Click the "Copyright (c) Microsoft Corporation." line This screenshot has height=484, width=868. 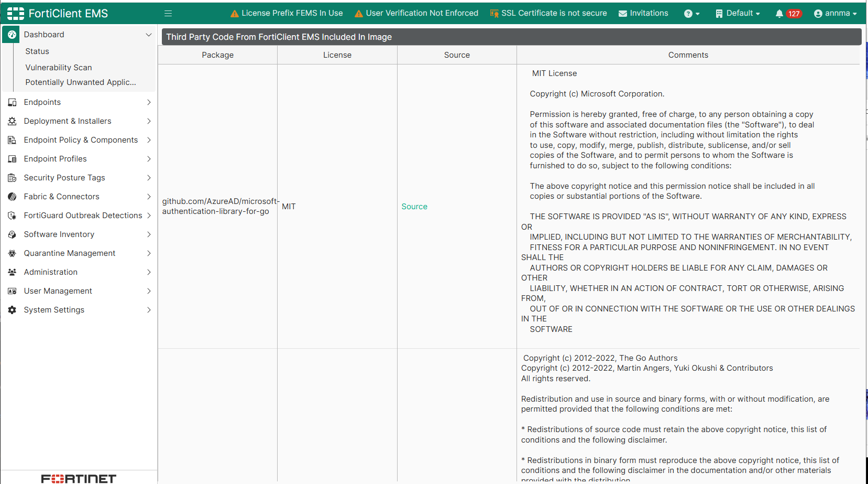(x=597, y=94)
